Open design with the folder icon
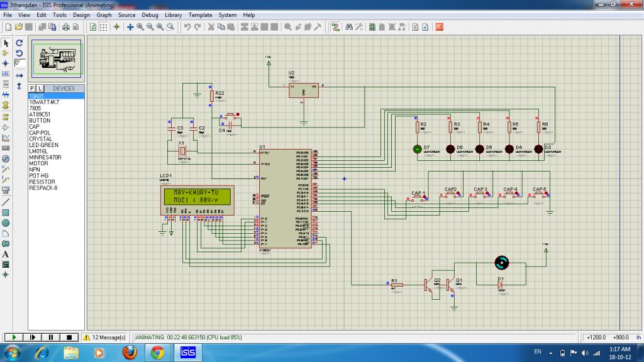Screen dimensions: 644x362 pos(18,27)
